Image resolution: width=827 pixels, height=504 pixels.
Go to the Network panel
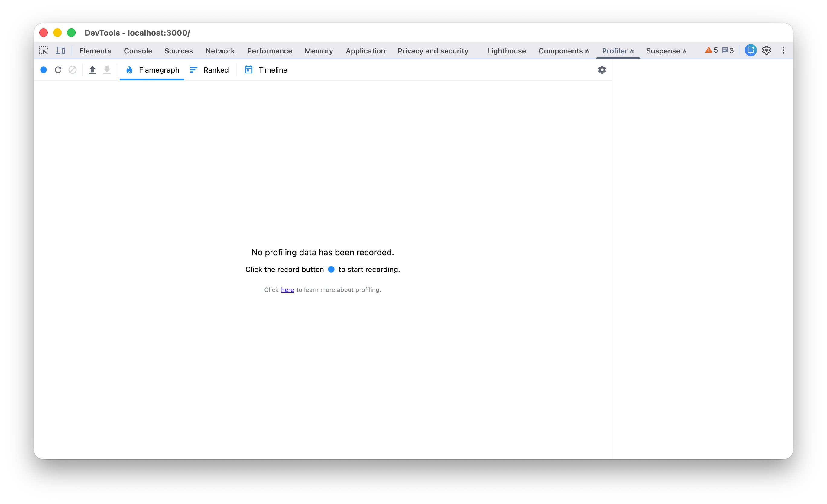pos(220,51)
